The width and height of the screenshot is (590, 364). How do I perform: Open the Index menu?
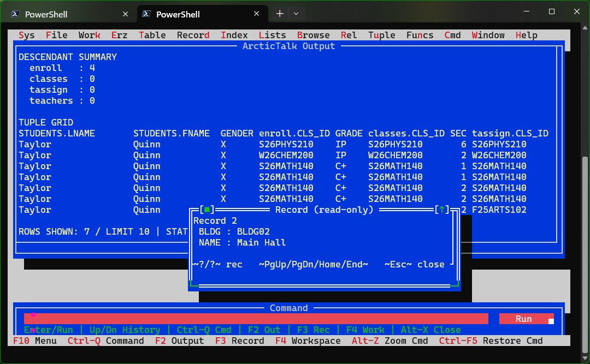point(234,35)
